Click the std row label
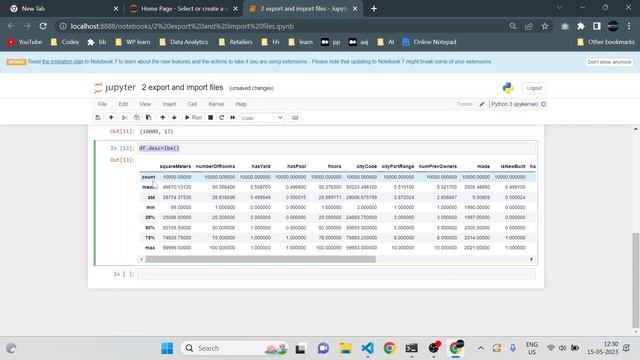Viewport: 640px width, 360px height. (x=151, y=197)
